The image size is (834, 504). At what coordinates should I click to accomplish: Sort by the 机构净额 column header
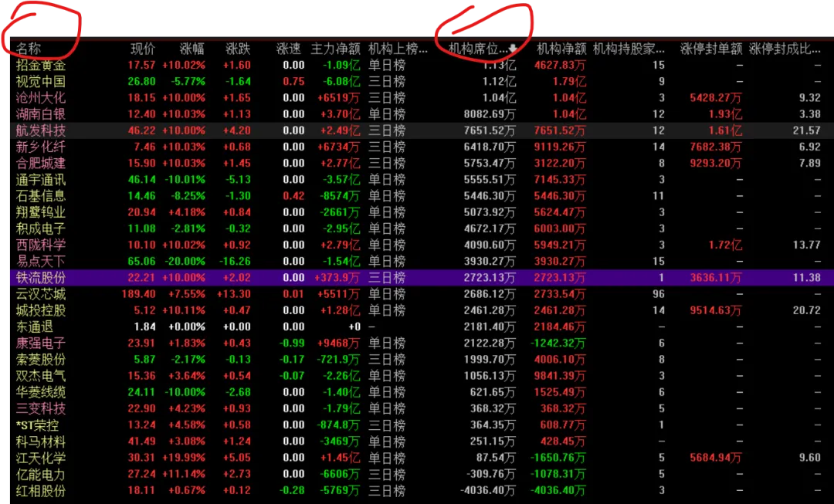pyautogui.click(x=561, y=49)
